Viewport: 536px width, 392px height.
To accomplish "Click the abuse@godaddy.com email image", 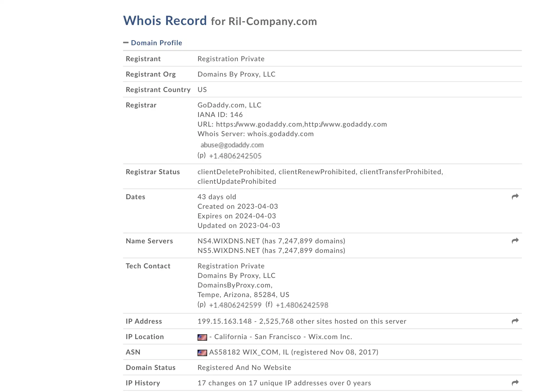I will pyautogui.click(x=232, y=145).
